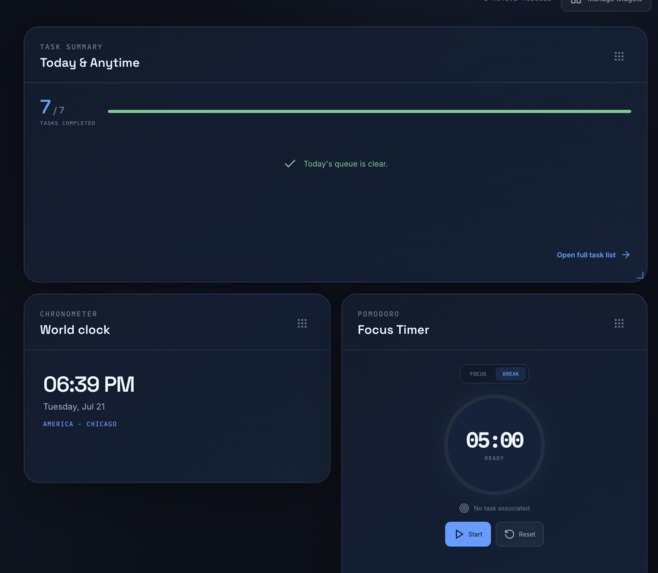Reset the Pomodoro timer
Screen dimensions: 658x573
pyautogui.click(x=520, y=534)
